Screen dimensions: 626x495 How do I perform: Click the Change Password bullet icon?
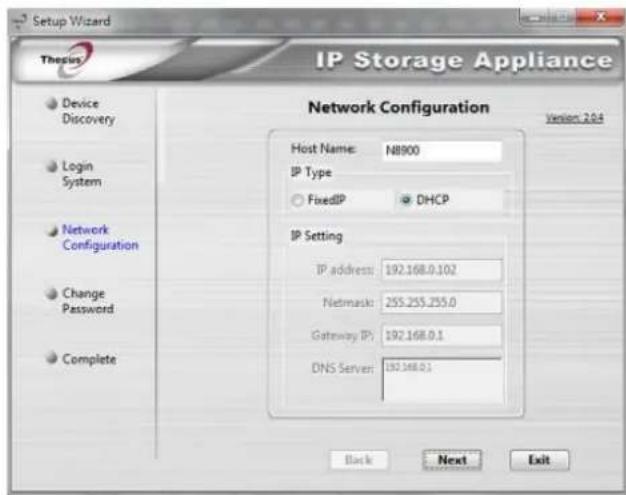click(x=52, y=294)
